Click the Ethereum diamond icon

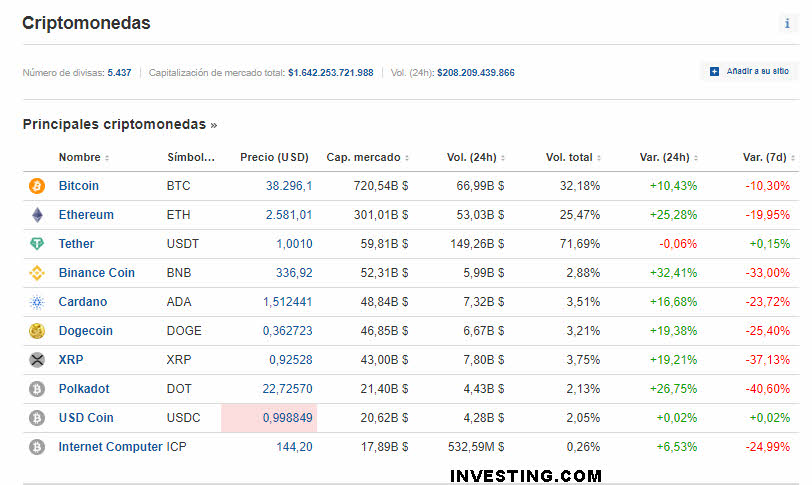37,215
